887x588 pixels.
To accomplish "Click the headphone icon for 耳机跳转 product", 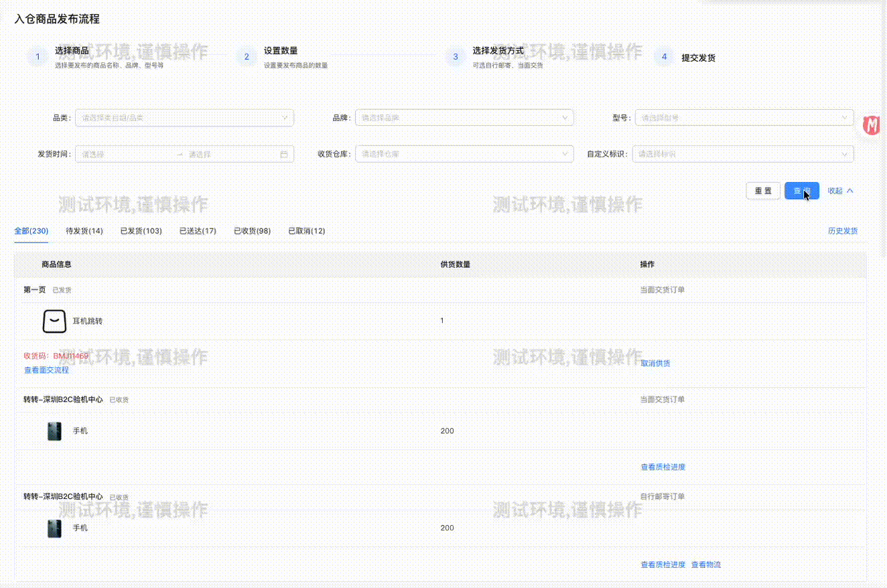I will [x=54, y=321].
